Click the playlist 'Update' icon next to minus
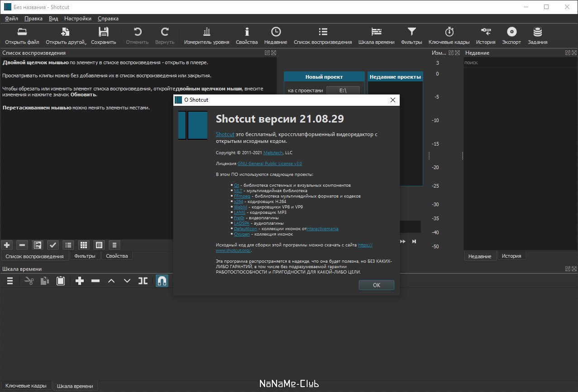Screen dimensions: 578x392 click(x=38, y=245)
